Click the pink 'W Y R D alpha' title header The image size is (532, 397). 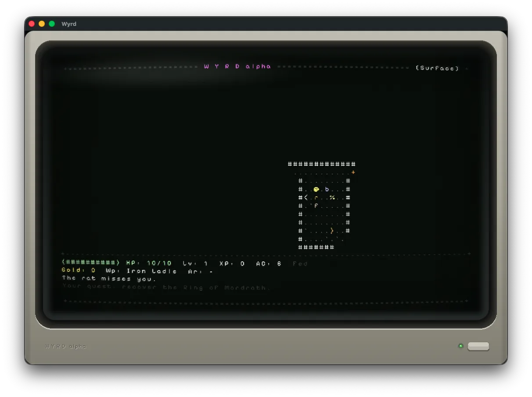(238, 66)
